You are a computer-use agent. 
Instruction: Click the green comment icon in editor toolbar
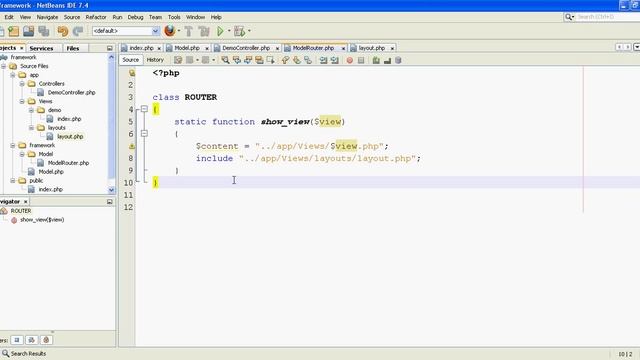pyautogui.click(x=376, y=60)
